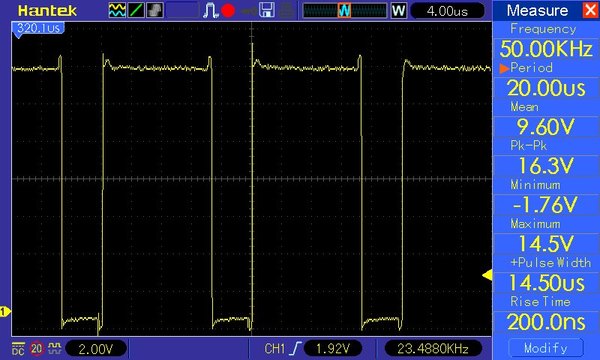Image resolution: width=600 pixels, height=360 pixels.
Task: Click the rising edge trigger slope icon
Action: click(x=295, y=349)
